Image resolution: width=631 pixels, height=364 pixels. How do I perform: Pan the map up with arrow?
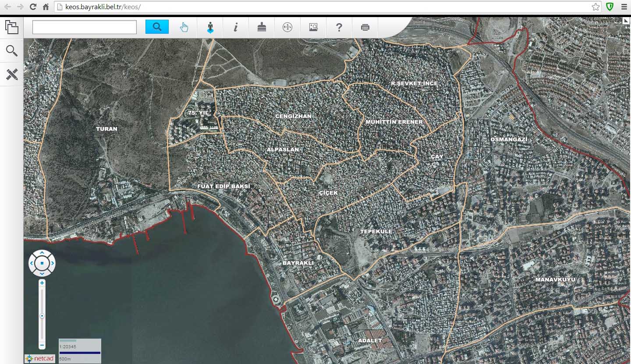click(x=42, y=253)
